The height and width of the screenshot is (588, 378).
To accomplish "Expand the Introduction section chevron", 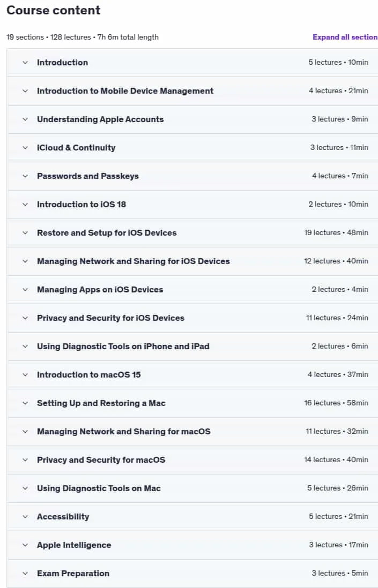I will [25, 63].
